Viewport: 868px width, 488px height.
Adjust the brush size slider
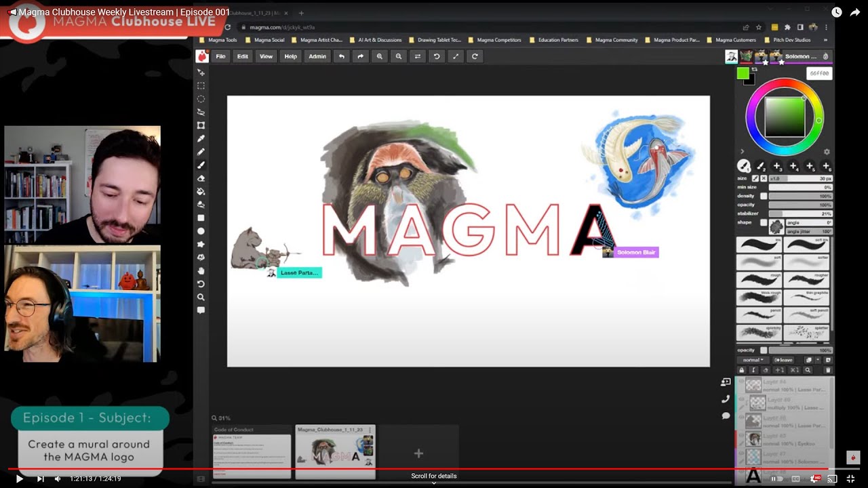point(800,178)
